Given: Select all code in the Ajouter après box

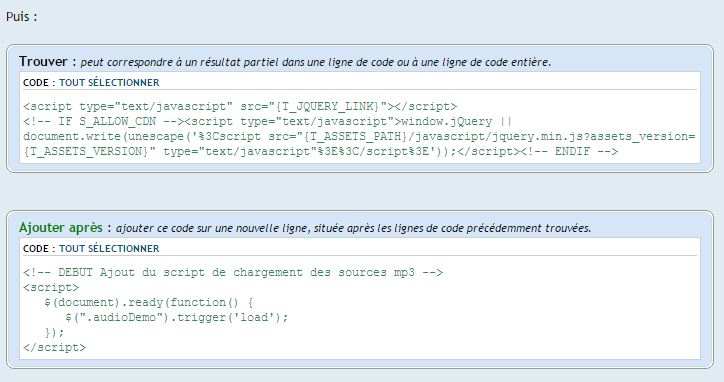Looking at the screenshot, I should (109, 249).
